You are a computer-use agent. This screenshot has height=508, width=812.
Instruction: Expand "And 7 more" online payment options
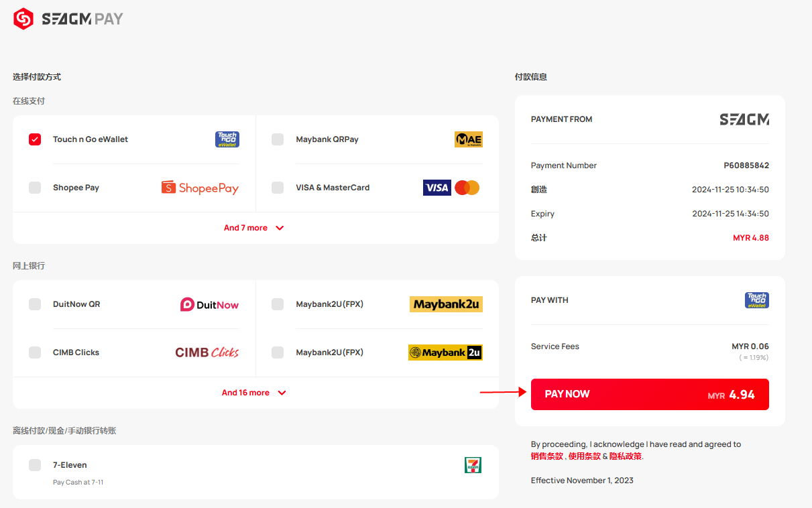pyautogui.click(x=255, y=228)
